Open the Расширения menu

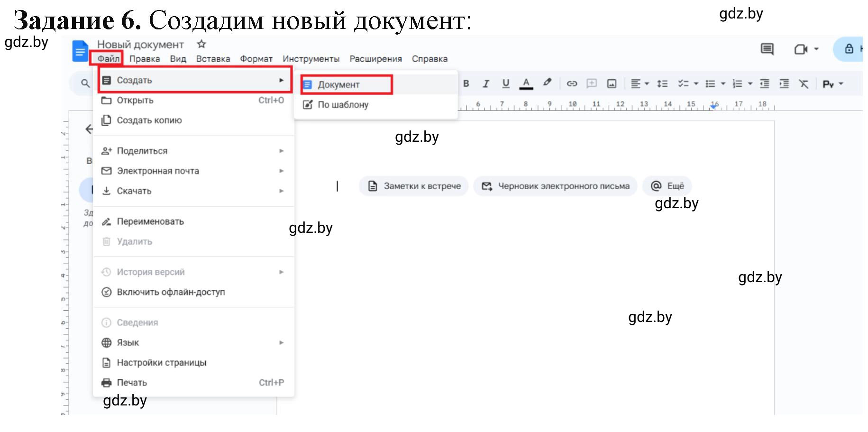(375, 59)
